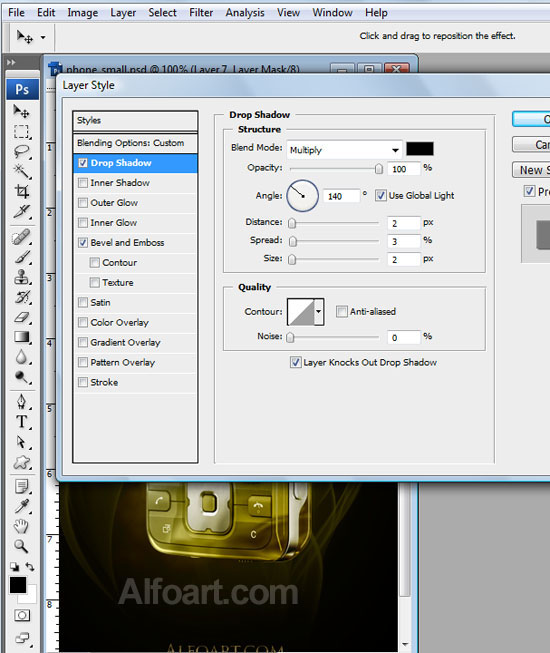Toggle the Anti-aliased checkbox

click(x=341, y=311)
